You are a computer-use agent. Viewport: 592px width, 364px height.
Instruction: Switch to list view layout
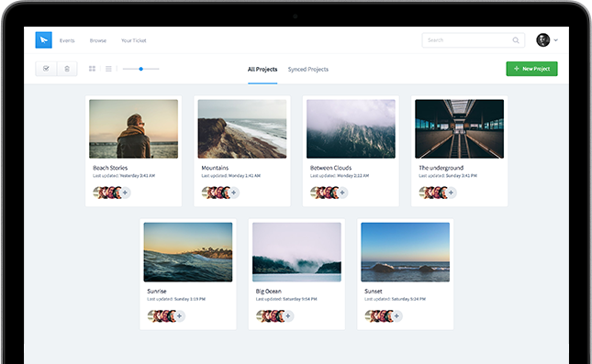pyautogui.click(x=108, y=69)
